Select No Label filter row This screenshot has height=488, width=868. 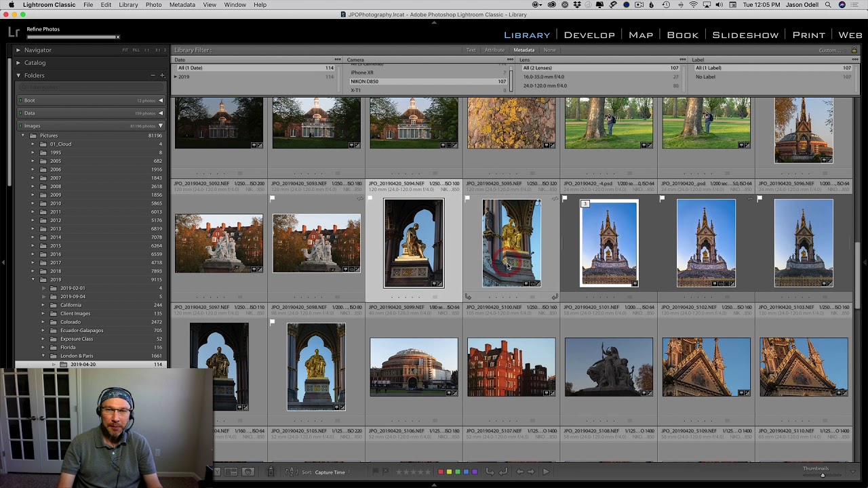[773, 77]
